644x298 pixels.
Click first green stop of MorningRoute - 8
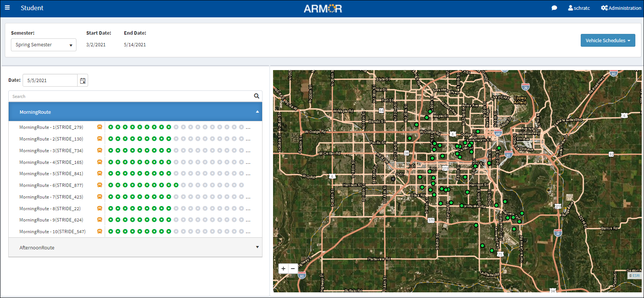111,208
